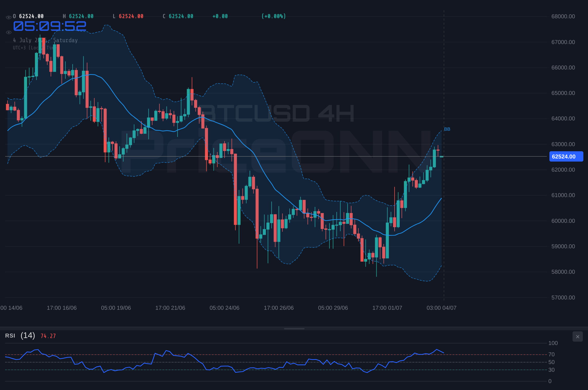
Task: Click the 58000.00 price axis label
Action: coord(563,272)
